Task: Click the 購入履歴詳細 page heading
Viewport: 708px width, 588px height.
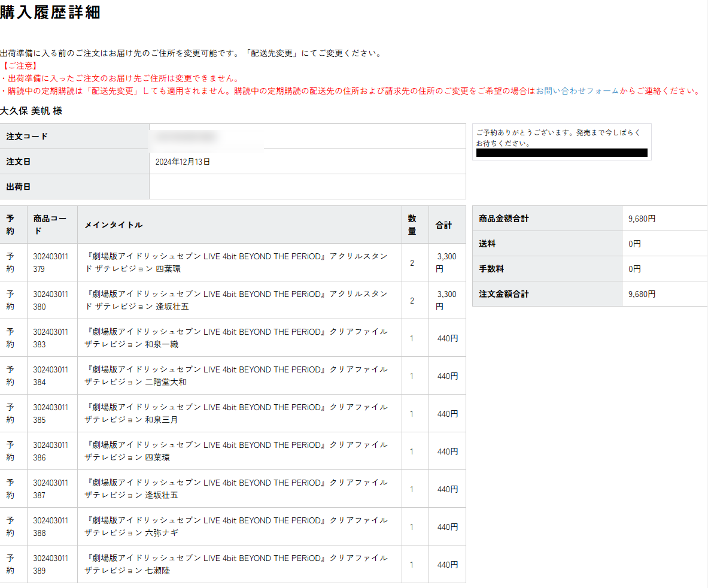Action: click(50, 12)
